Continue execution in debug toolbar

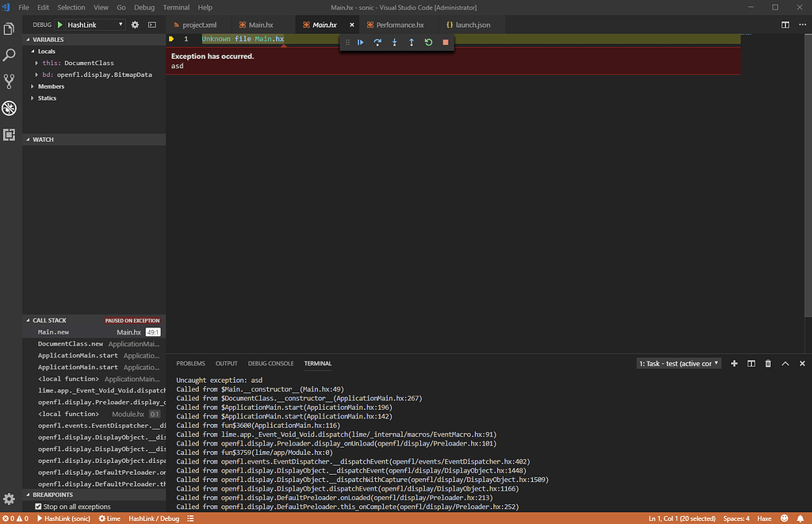360,42
